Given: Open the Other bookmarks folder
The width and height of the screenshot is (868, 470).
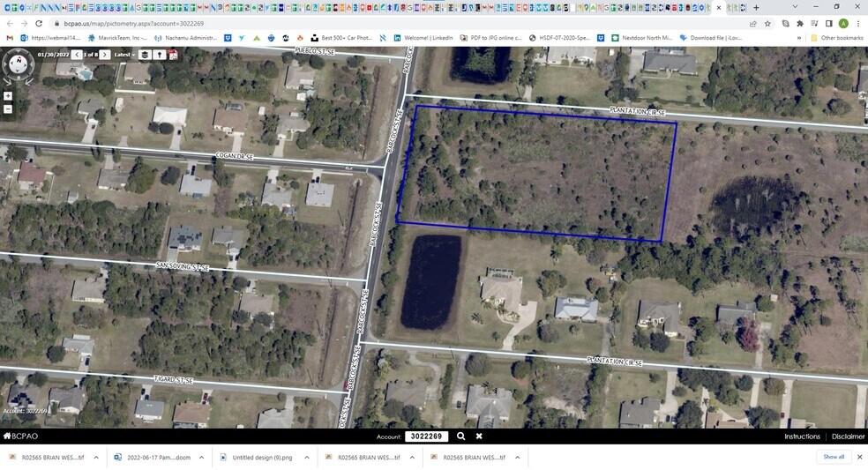Looking at the screenshot, I should point(836,38).
